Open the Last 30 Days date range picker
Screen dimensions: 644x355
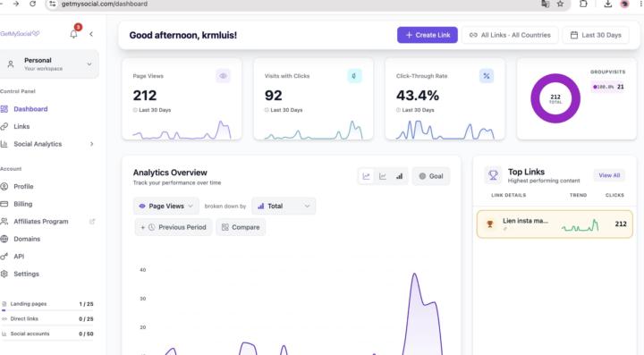tap(596, 35)
